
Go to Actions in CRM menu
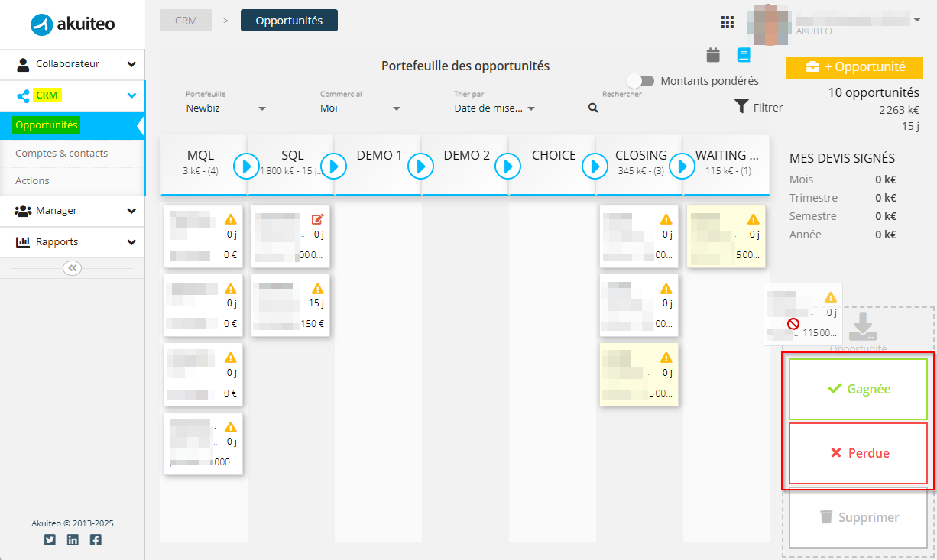[32, 181]
